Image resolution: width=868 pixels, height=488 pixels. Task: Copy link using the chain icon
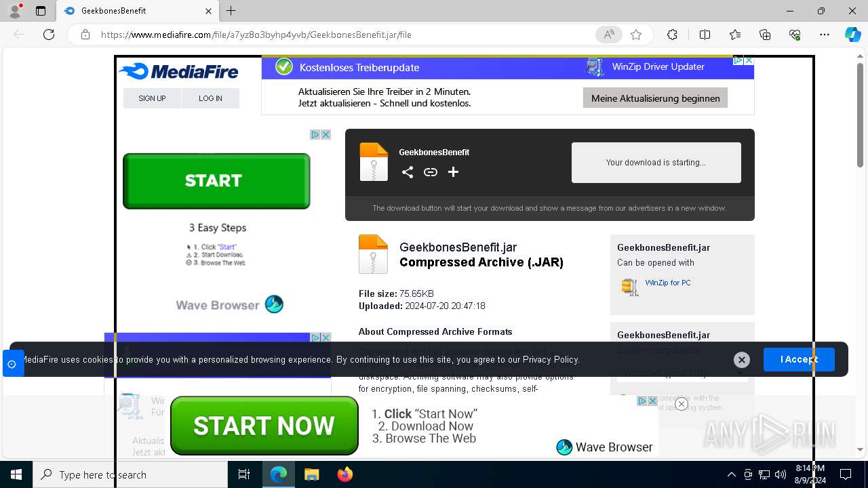point(431,172)
